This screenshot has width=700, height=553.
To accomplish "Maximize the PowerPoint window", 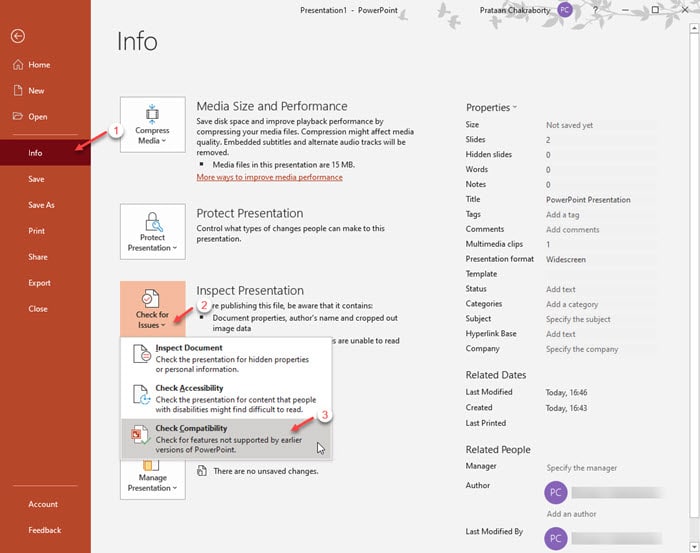I will tap(655, 9).
